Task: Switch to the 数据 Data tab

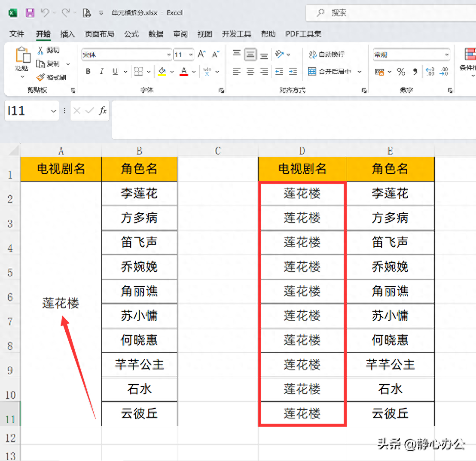Action: click(x=156, y=34)
